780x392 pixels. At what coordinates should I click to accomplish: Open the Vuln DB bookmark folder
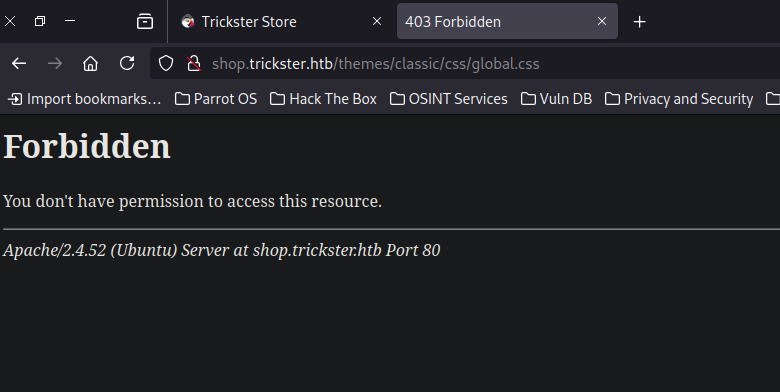click(x=557, y=99)
